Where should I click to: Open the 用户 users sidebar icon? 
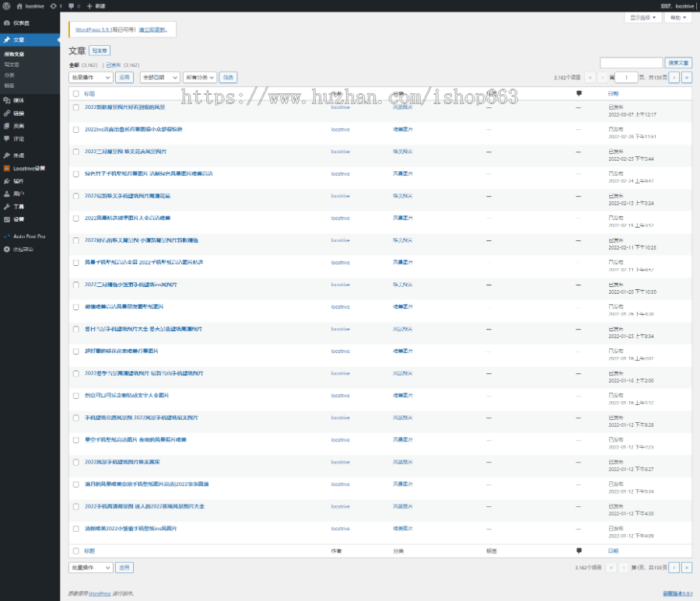coord(7,194)
